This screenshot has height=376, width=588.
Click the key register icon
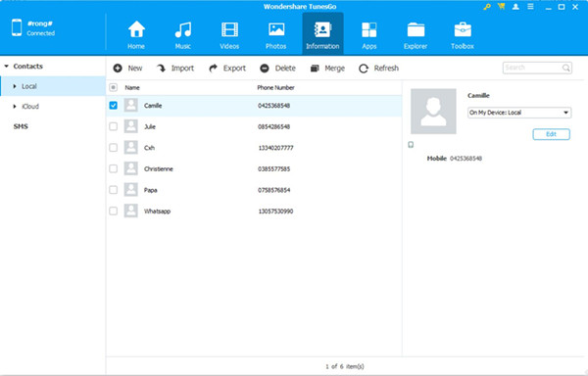[487, 7]
